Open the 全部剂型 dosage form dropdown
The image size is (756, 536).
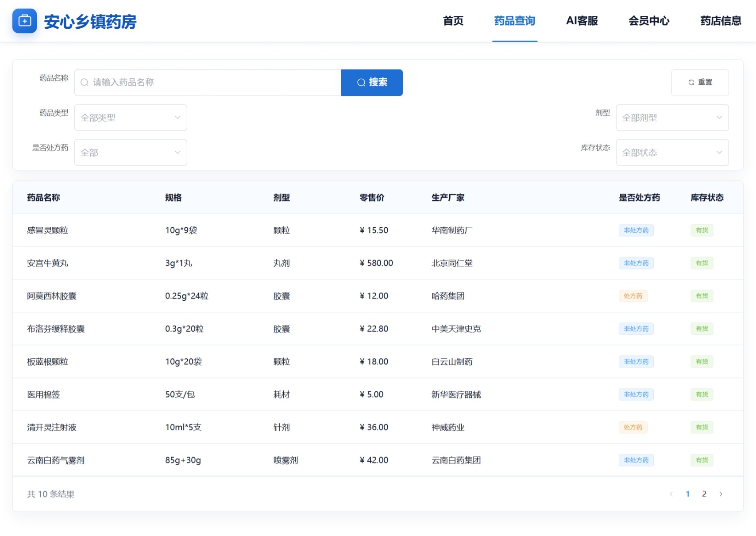pyautogui.click(x=672, y=118)
